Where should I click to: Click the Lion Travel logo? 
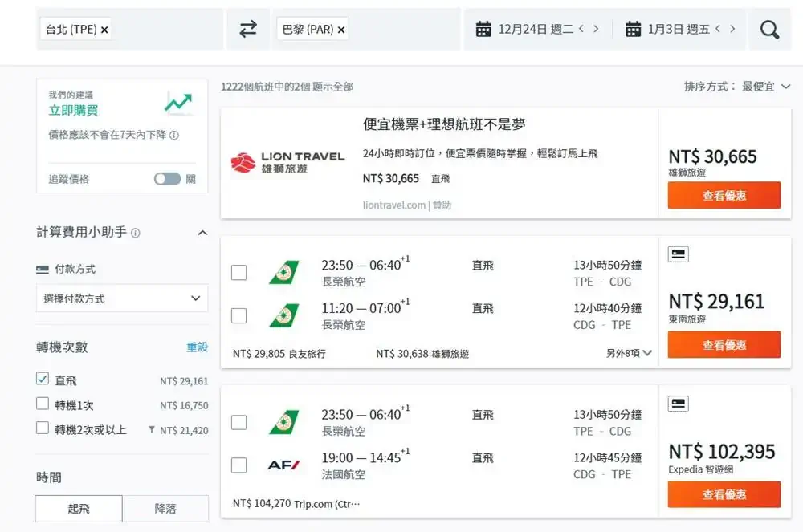(x=287, y=162)
